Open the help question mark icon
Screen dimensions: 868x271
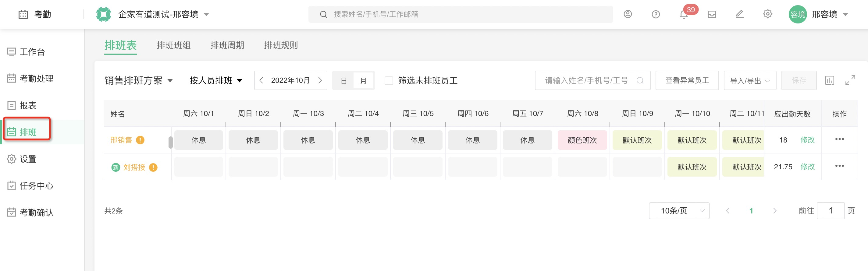coord(655,15)
